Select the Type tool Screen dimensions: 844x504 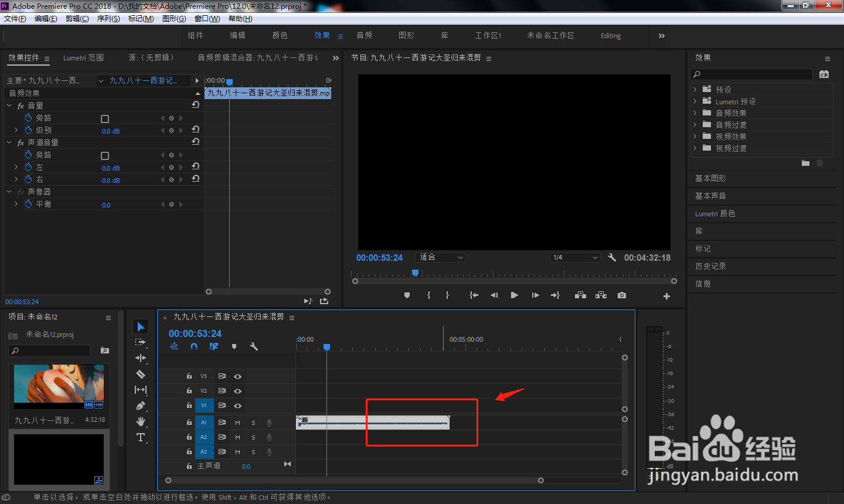[141, 437]
